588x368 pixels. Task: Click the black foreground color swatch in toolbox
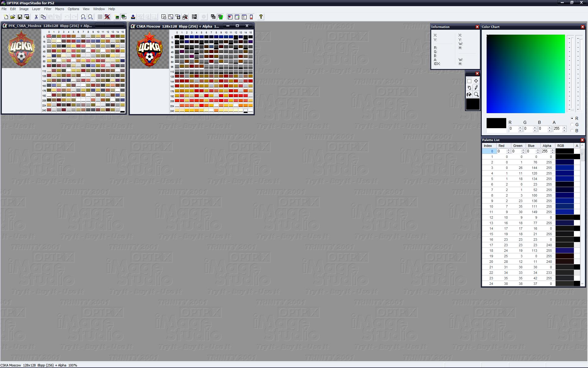pos(473,104)
